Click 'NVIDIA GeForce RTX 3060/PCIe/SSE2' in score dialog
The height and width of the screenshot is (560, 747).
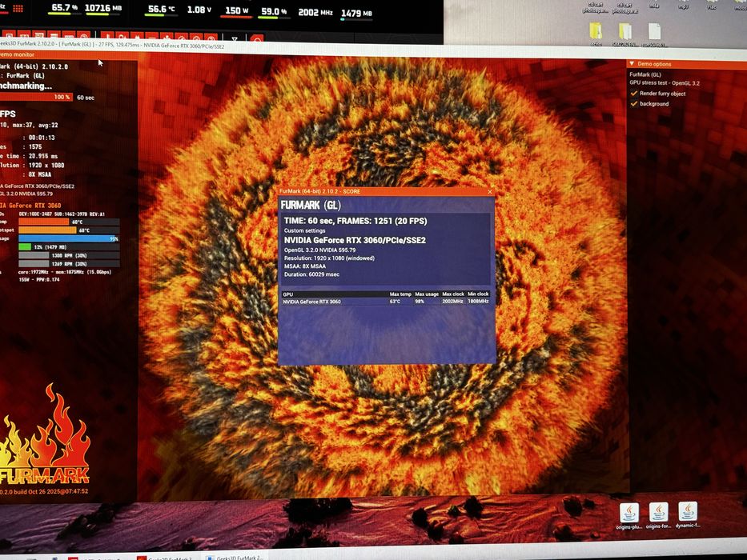tap(355, 240)
